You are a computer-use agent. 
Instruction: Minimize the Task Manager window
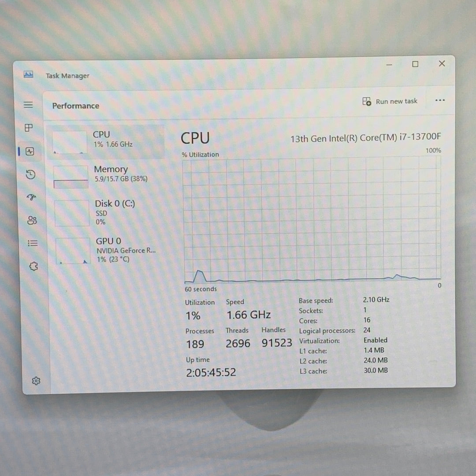pos(389,65)
